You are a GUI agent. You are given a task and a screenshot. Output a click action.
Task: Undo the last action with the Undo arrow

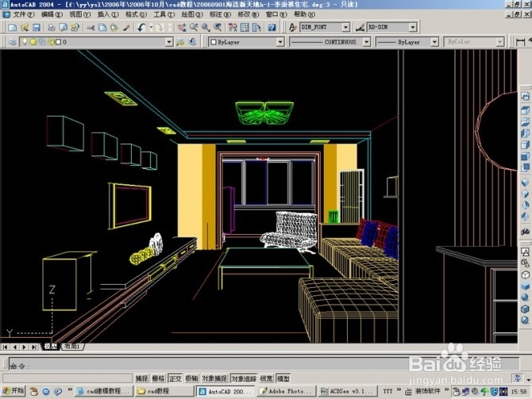pos(141,28)
